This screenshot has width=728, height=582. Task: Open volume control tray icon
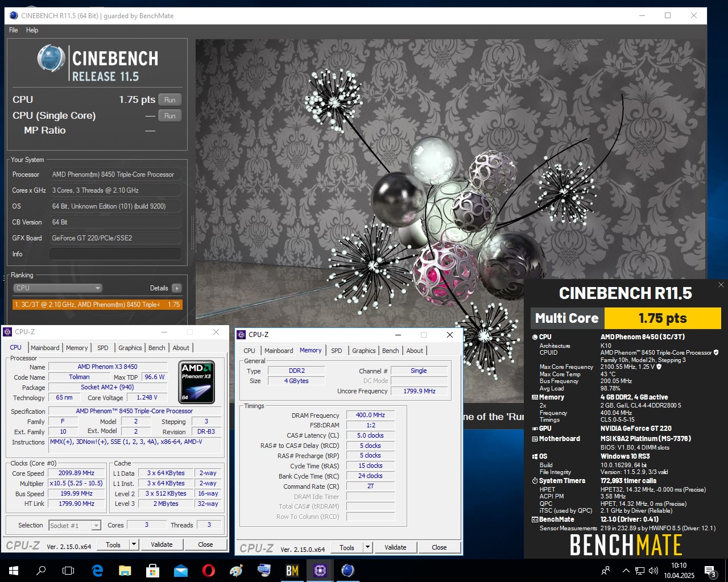coord(653,570)
